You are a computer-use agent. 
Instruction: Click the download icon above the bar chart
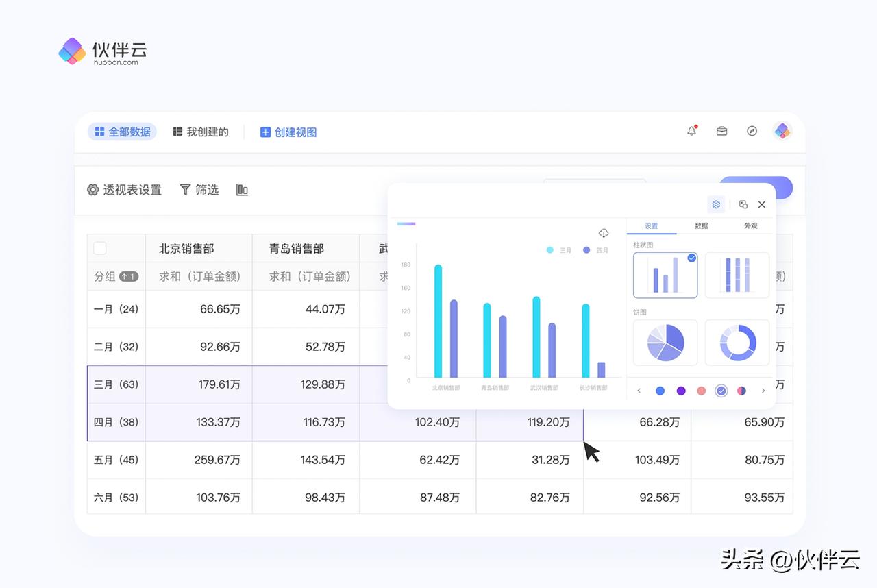coord(604,233)
